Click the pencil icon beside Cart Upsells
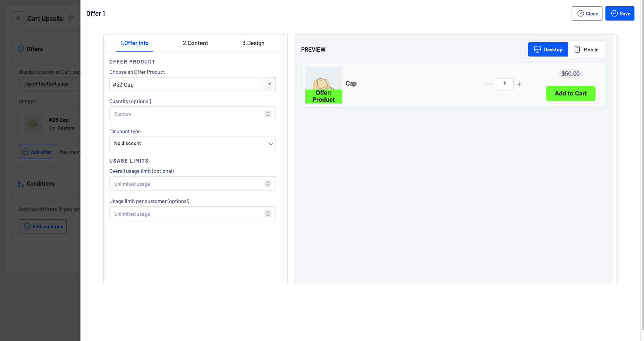This screenshot has width=644, height=341. click(x=70, y=18)
